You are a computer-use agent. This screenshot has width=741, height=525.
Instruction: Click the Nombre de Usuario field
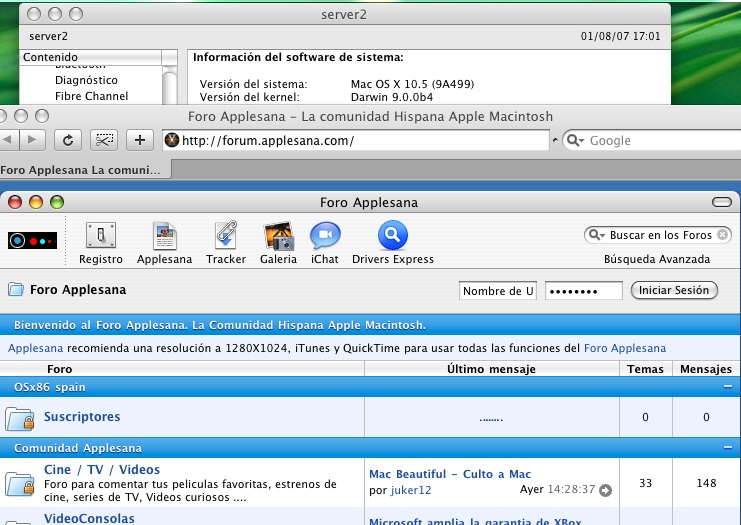(x=498, y=291)
